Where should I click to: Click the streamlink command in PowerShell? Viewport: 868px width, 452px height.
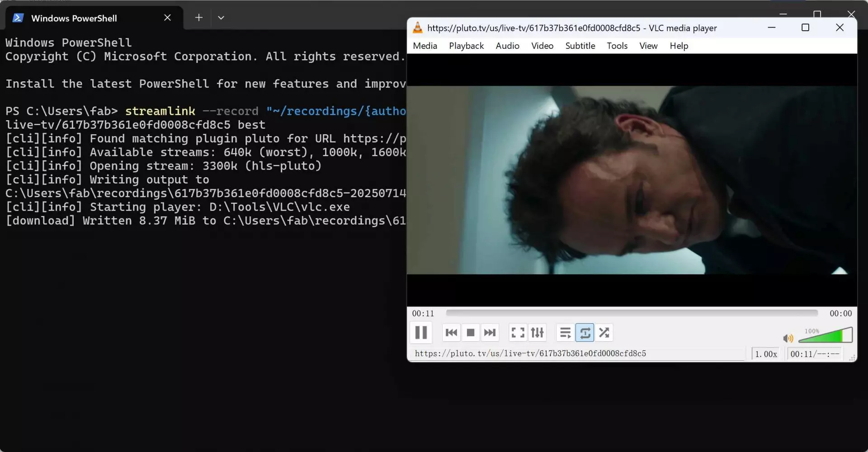point(160,111)
